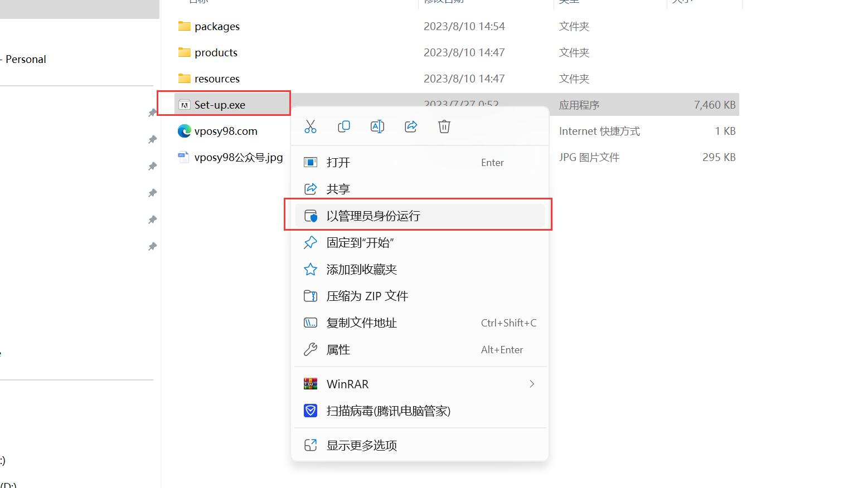
Task: Expand the WinRAR submenu arrow
Action: (x=532, y=384)
